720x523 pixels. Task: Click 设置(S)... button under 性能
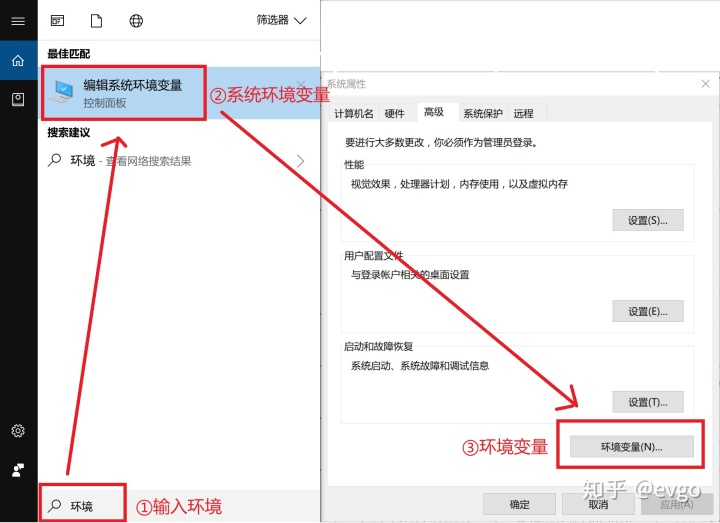647,220
